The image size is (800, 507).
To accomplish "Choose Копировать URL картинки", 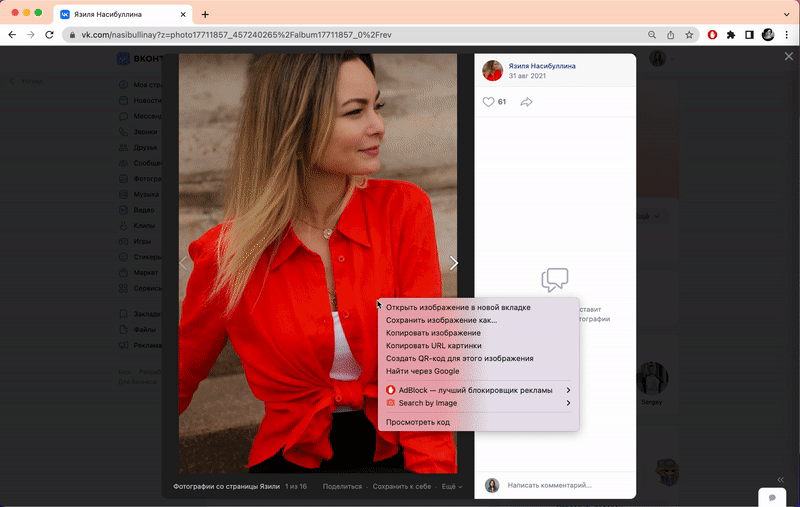I will [x=478, y=346].
